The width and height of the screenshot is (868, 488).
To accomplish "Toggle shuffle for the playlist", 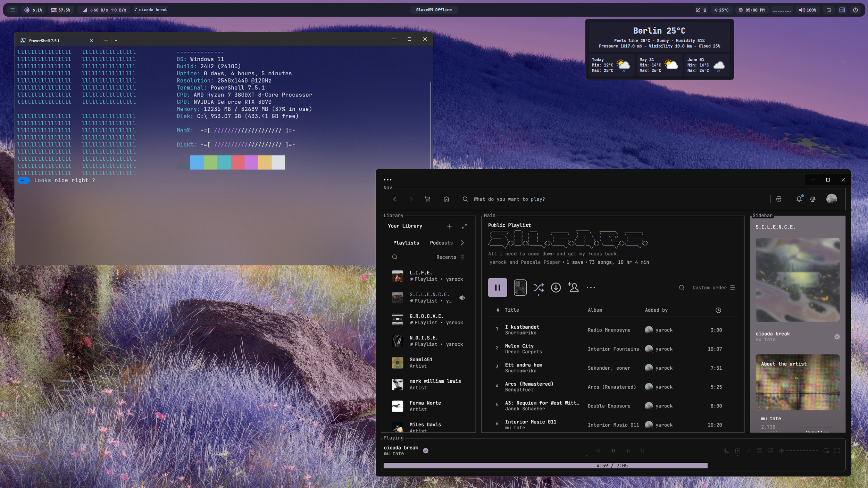I will coord(539,287).
